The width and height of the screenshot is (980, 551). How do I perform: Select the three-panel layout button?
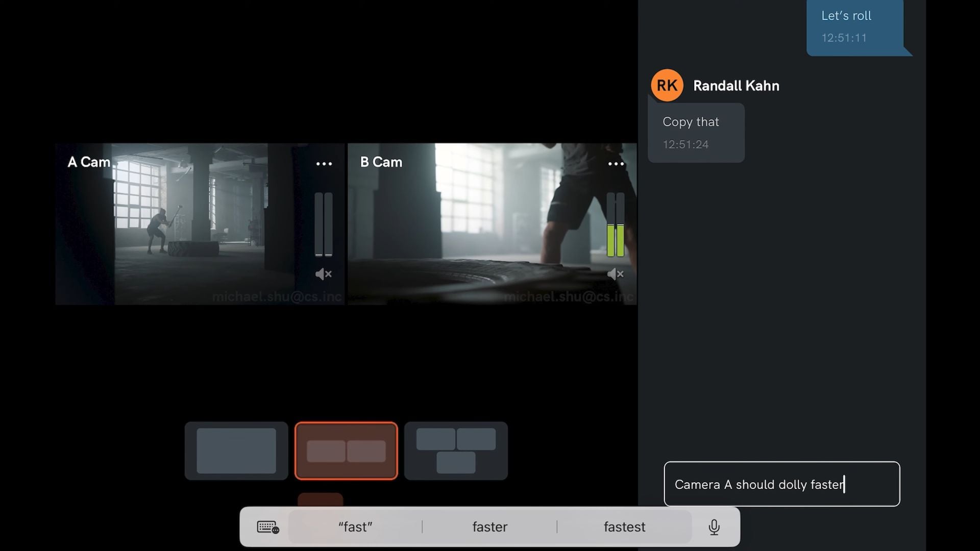click(x=456, y=450)
